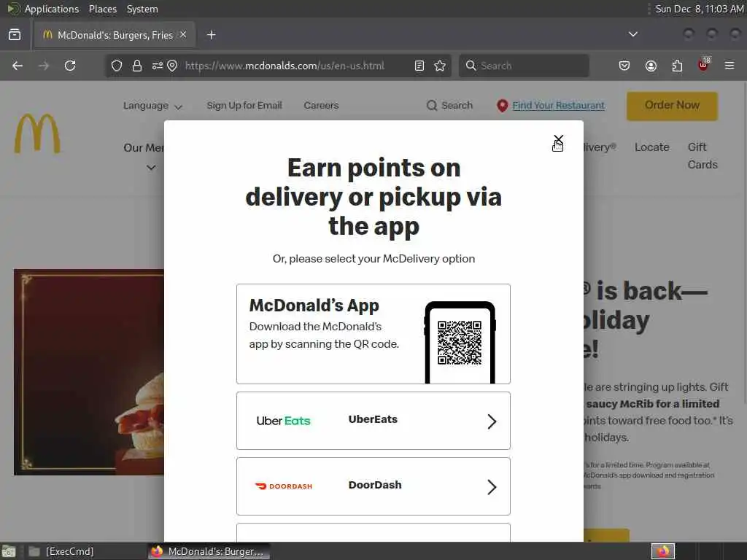Toggle reader view in address bar
The image size is (747, 560).
tap(419, 66)
